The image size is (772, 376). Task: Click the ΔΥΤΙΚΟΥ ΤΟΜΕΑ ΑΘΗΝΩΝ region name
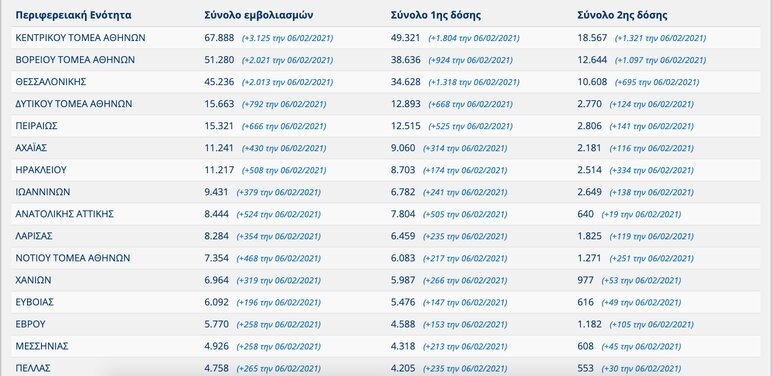[x=74, y=104]
